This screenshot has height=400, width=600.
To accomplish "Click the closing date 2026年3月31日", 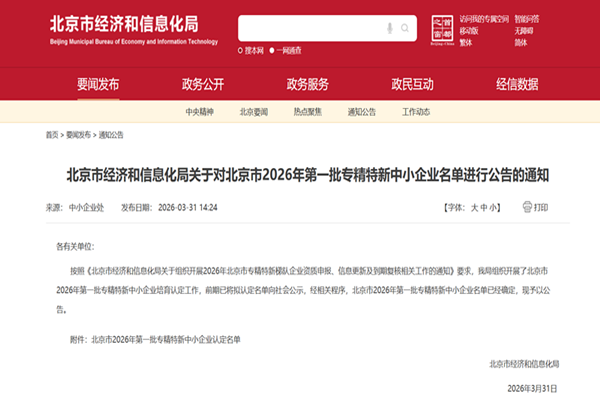I will [532, 389].
